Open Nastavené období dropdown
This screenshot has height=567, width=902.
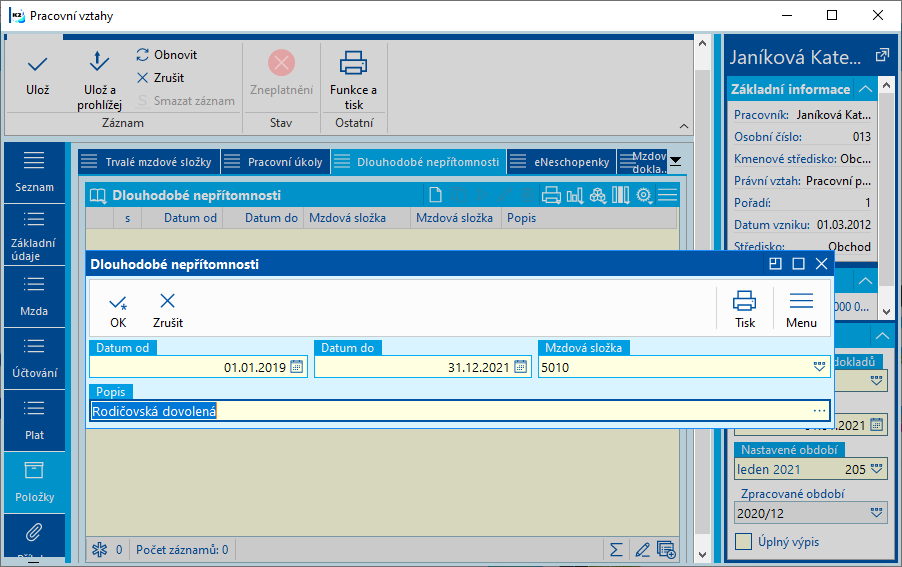pyautogui.click(x=877, y=469)
